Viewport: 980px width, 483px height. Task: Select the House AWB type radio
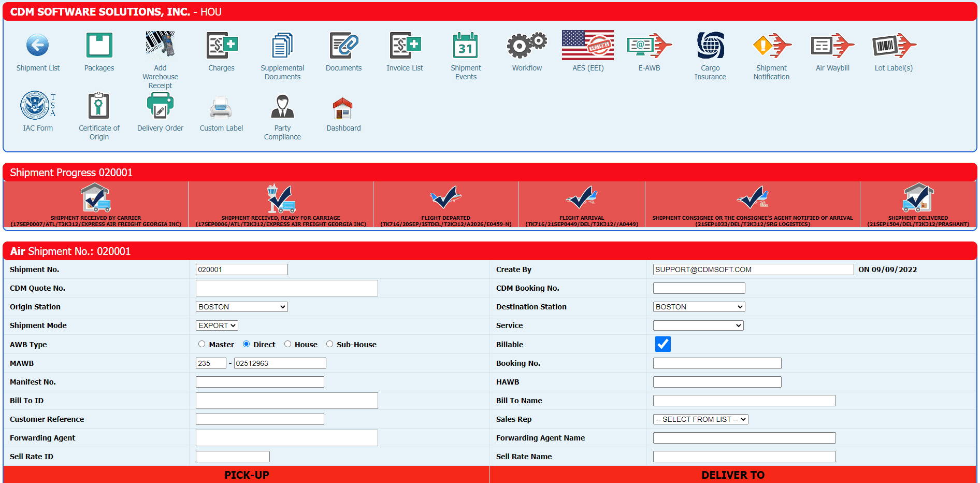(x=287, y=344)
